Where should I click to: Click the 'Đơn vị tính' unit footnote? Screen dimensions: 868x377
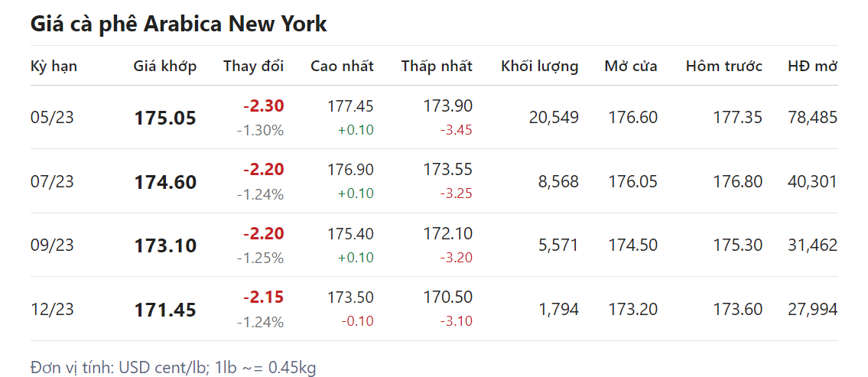tap(173, 368)
